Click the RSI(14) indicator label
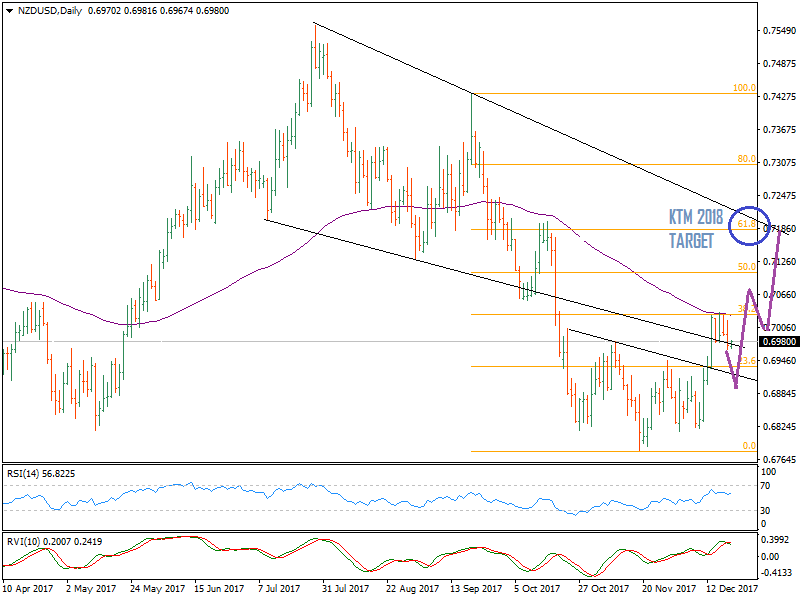 click(x=40, y=472)
